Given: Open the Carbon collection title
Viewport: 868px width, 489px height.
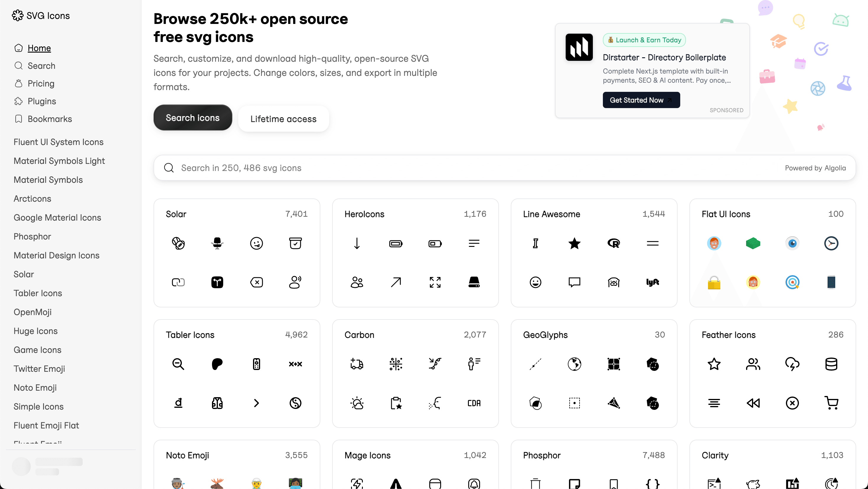Looking at the screenshot, I should tap(359, 335).
